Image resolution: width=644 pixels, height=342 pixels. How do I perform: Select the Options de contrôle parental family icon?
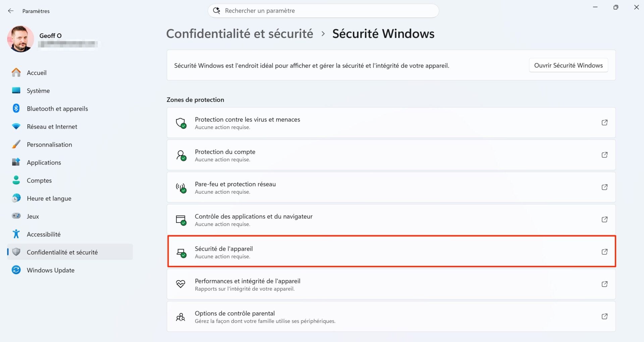tap(181, 316)
